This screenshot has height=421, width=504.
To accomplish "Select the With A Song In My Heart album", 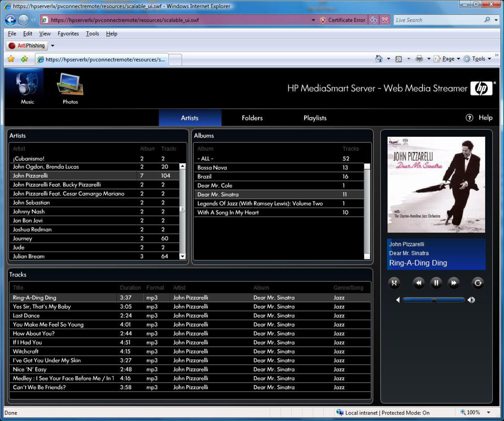I will (279, 212).
